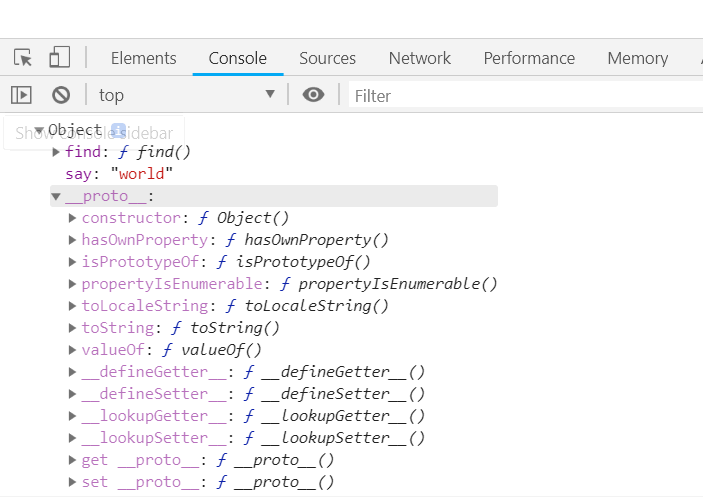Expand the toString entry arrow
The width and height of the screenshot is (703, 500).
coord(72,328)
